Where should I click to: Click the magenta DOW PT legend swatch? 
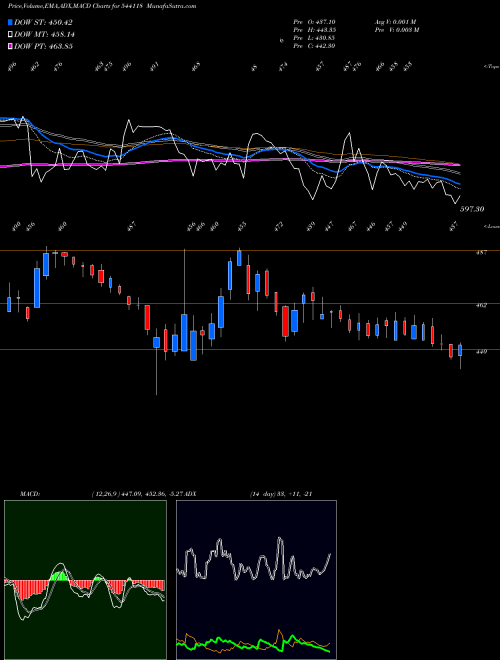tap(11, 46)
